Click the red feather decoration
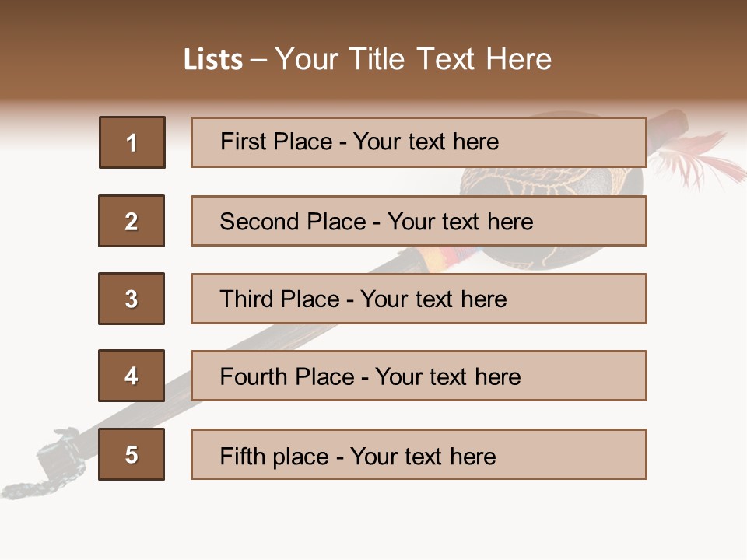The height and width of the screenshot is (560, 747). [x=704, y=159]
